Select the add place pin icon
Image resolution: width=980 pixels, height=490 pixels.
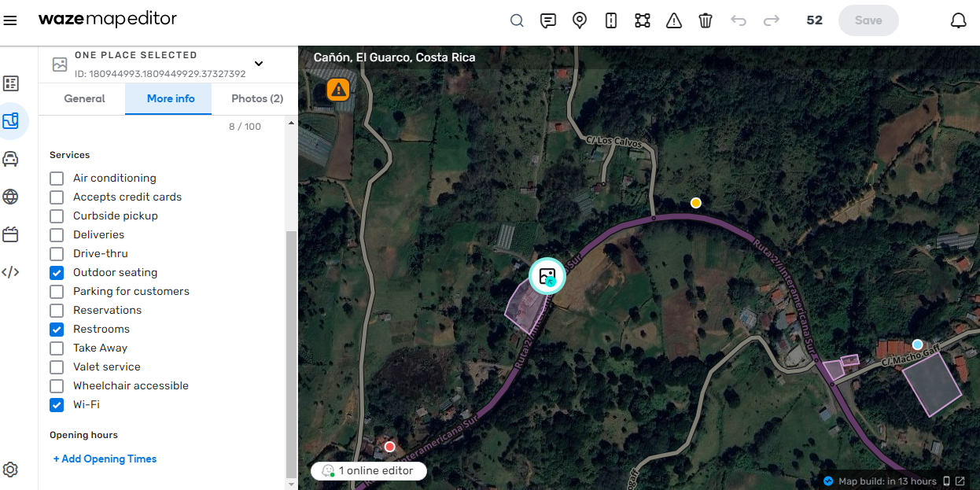pos(580,20)
